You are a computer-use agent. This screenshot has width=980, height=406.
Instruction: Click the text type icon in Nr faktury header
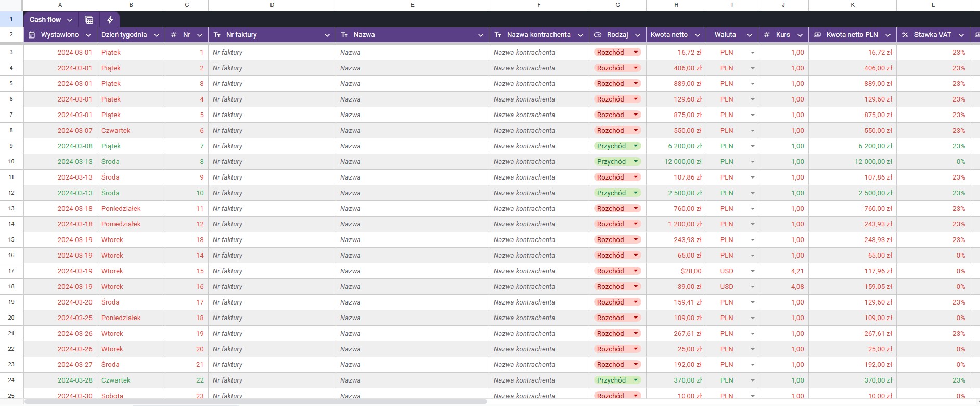217,35
